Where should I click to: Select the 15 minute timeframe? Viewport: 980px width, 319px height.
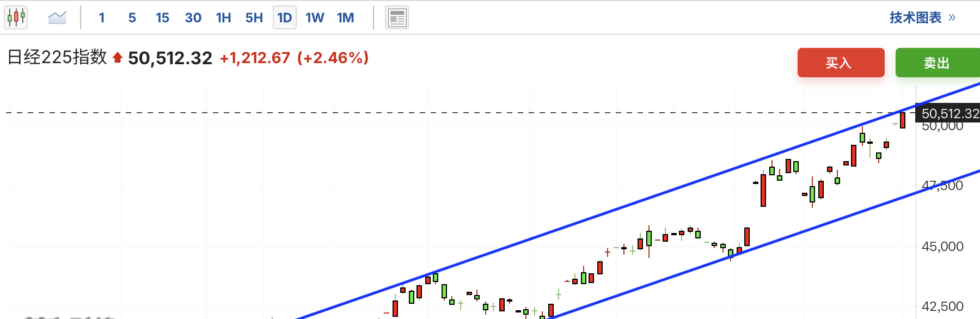tap(162, 17)
